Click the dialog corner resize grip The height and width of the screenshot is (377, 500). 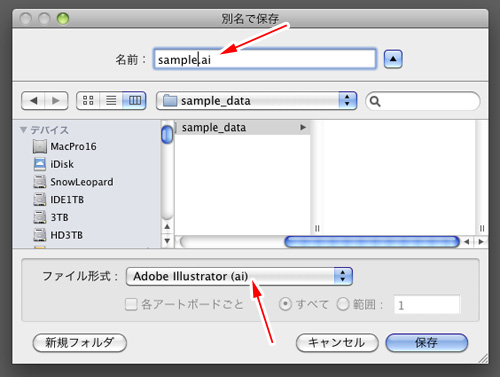click(483, 358)
